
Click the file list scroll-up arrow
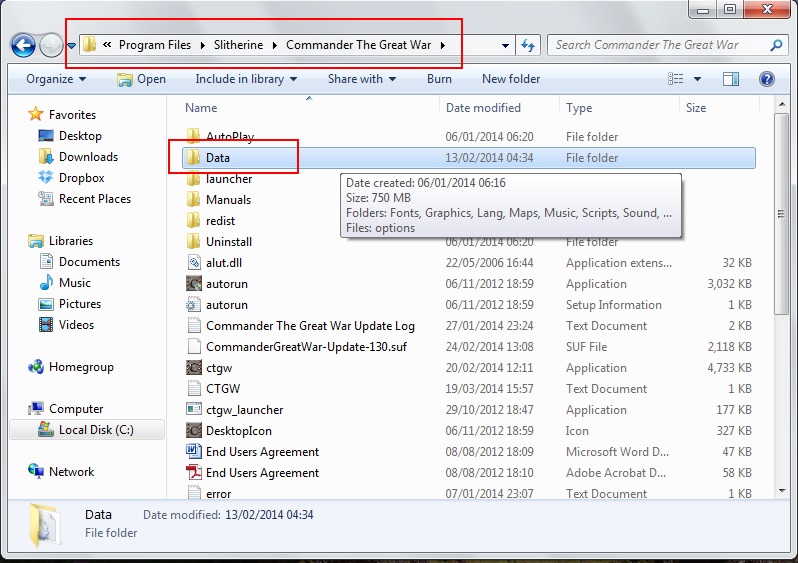coord(781,104)
